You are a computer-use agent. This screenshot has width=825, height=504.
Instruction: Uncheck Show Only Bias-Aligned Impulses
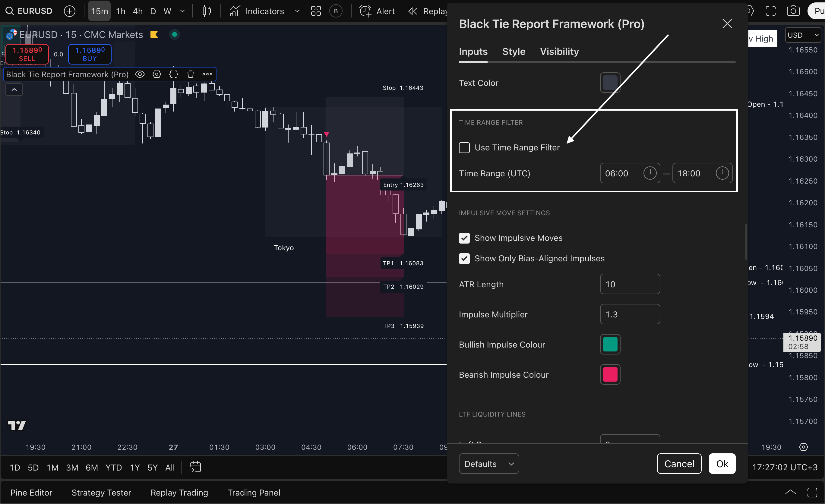464,258
